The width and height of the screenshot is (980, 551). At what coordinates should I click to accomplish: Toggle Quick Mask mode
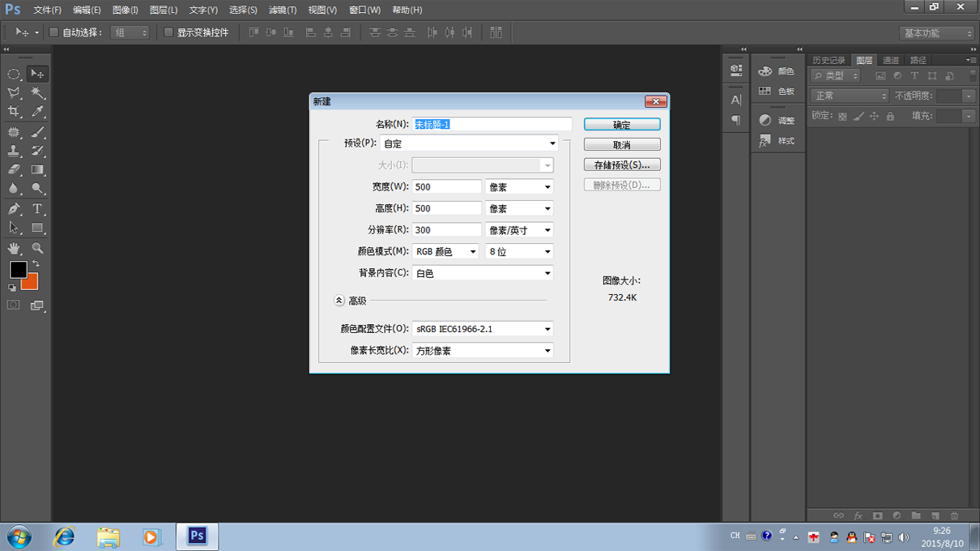tap(14, 305)
